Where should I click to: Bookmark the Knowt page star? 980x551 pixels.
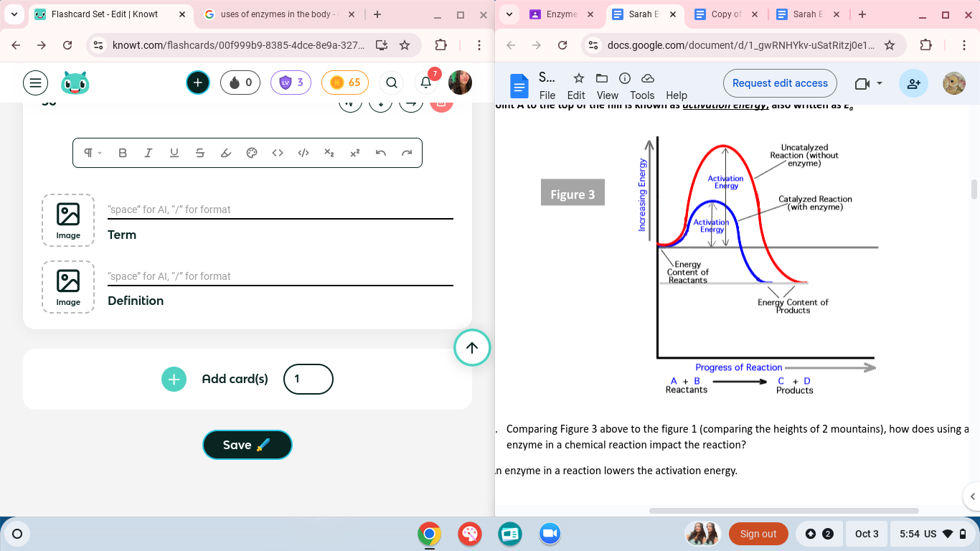point(405,45)
